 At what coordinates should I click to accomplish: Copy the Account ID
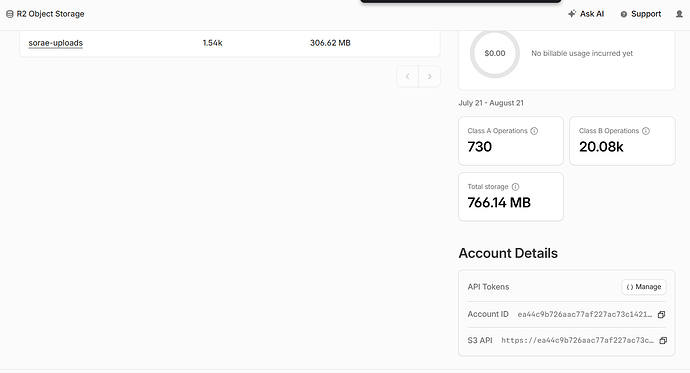pyautogui.click(x=661, y=314)
